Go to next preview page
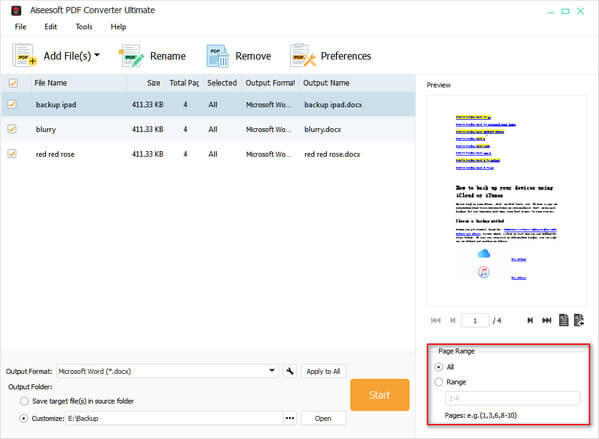The height and width of the screenshot is (439, 599). (530, 320)
